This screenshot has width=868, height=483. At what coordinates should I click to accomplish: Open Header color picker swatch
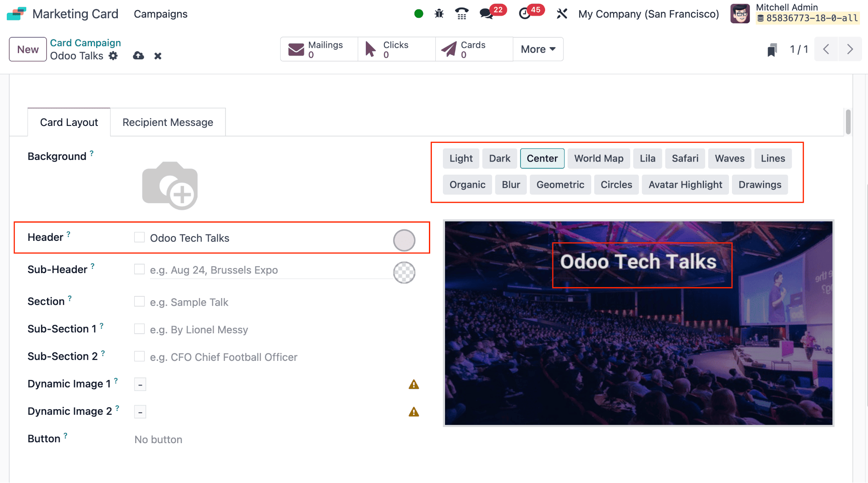(404, 240)
